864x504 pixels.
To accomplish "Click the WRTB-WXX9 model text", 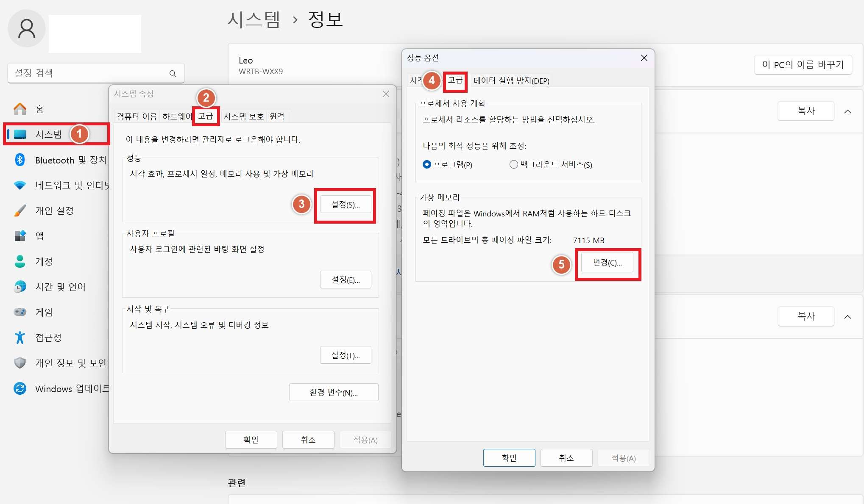I will point(261,72).
